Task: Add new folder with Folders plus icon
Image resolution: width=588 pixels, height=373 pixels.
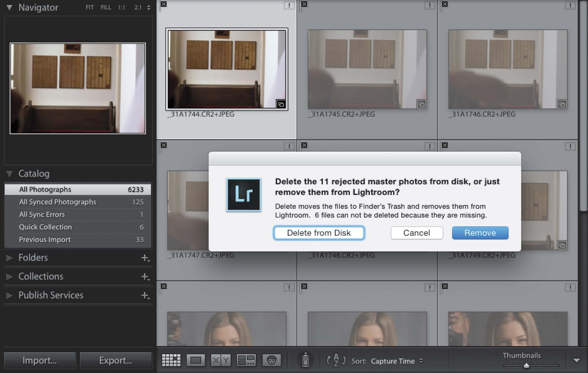Action: point(145,258)
